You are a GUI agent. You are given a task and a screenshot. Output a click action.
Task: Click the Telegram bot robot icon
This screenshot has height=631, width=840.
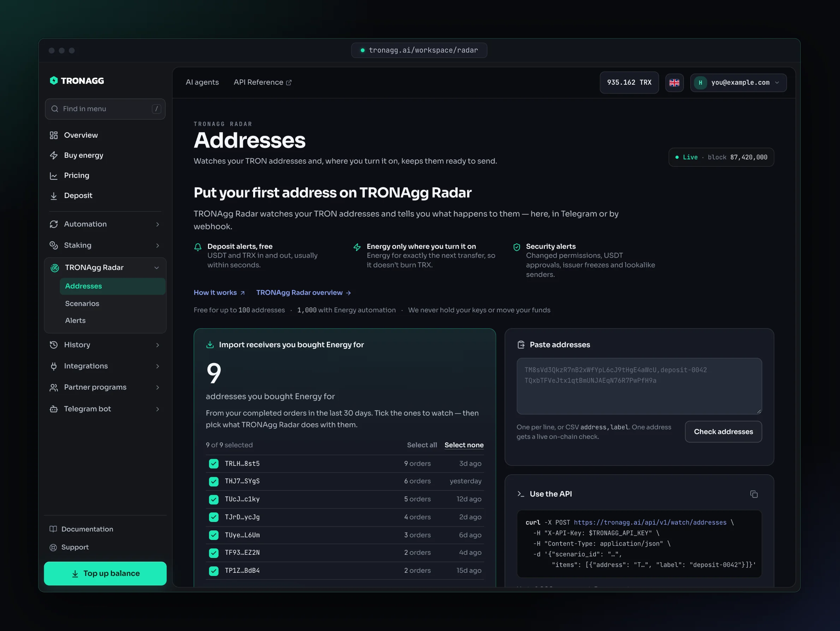point(54,409)
